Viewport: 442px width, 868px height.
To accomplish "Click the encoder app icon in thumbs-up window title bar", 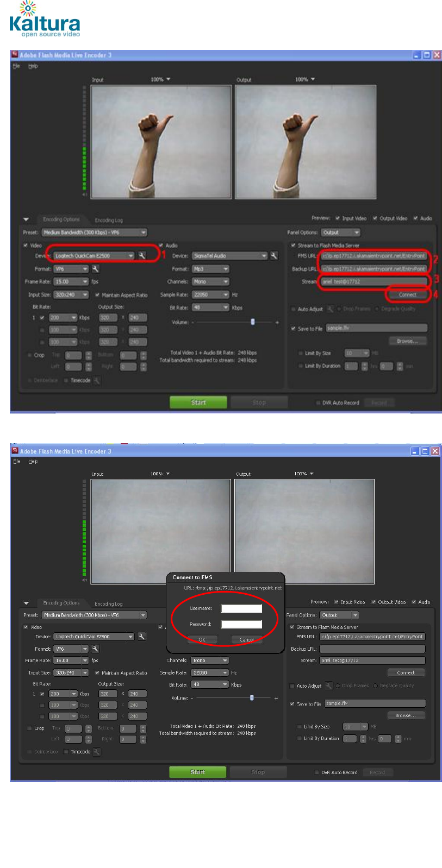I will tap(15, 55).
